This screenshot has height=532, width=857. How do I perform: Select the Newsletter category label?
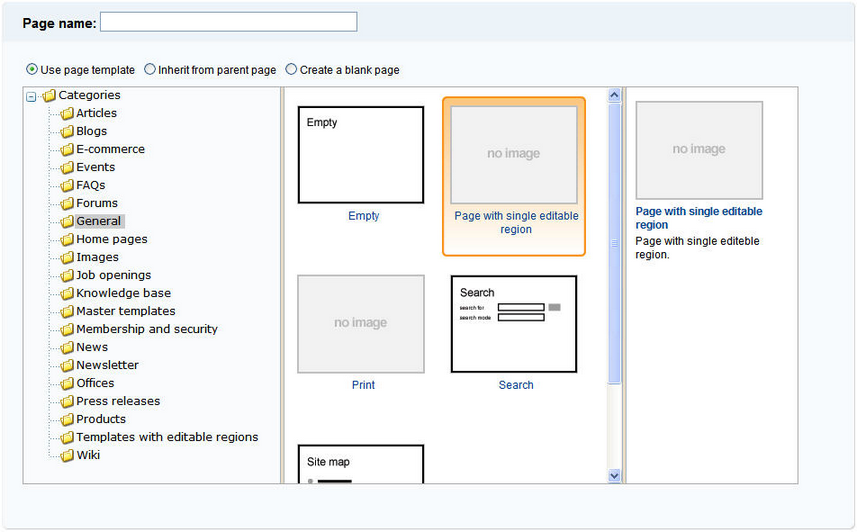(107, 366)
